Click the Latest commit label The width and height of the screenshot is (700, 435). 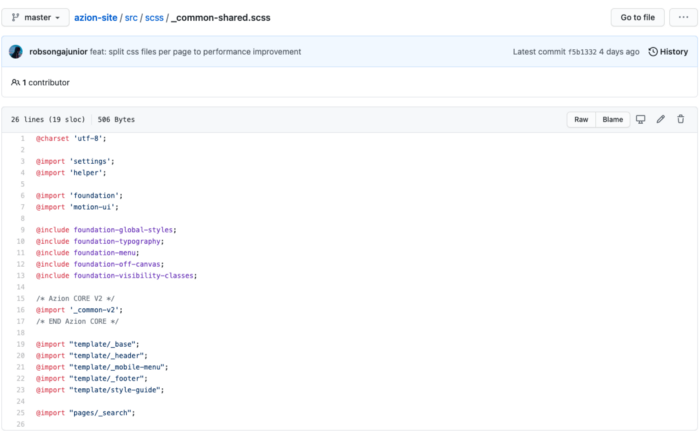[x=539, y=52]
